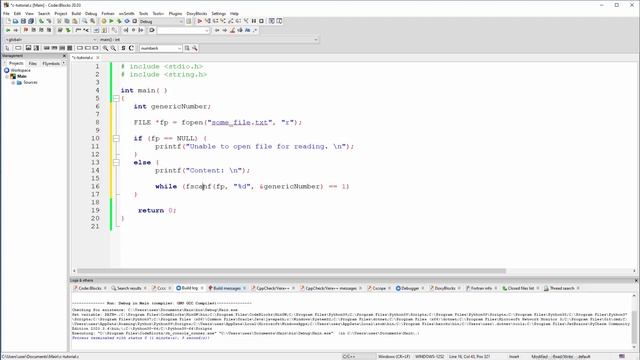
Task: Click line number 19 in the gutter
Action: click(x=95, y=210)
